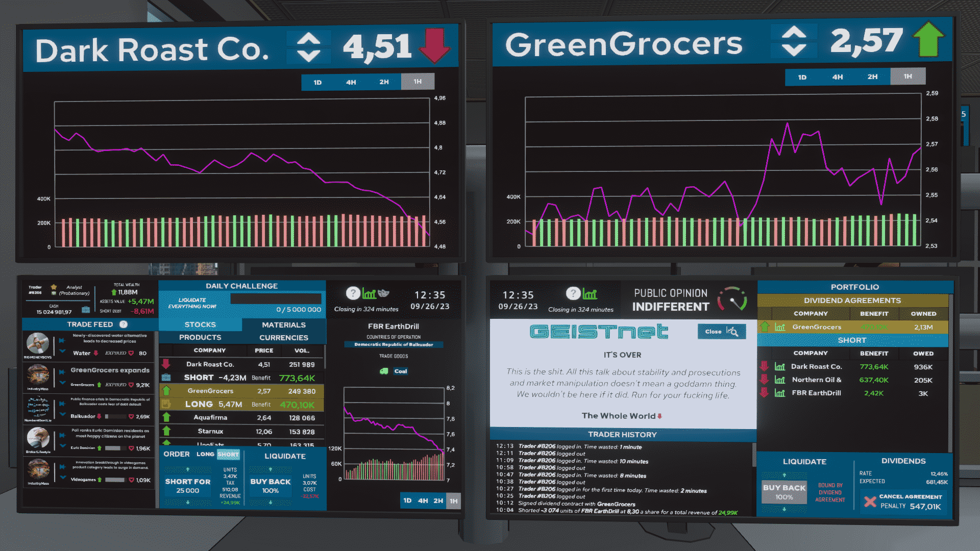Toggle order type to SHORT

coord(228,454)
